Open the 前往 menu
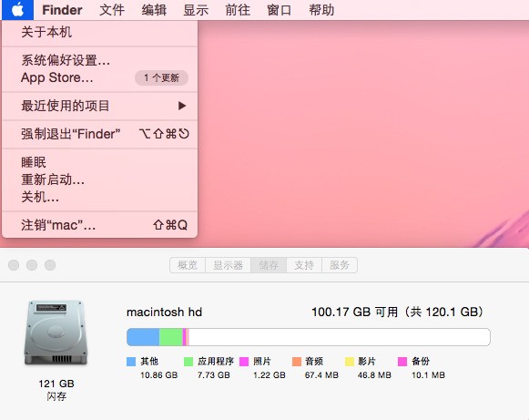The width and height of the screenshot is (529, 420). point(238,10)
